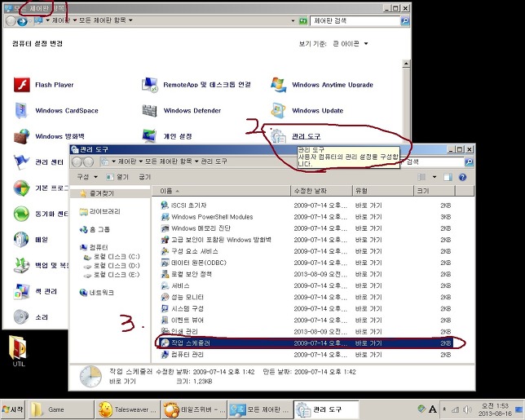Sort by 이름 column header
The image size is (525, 420).
(221, 191)
